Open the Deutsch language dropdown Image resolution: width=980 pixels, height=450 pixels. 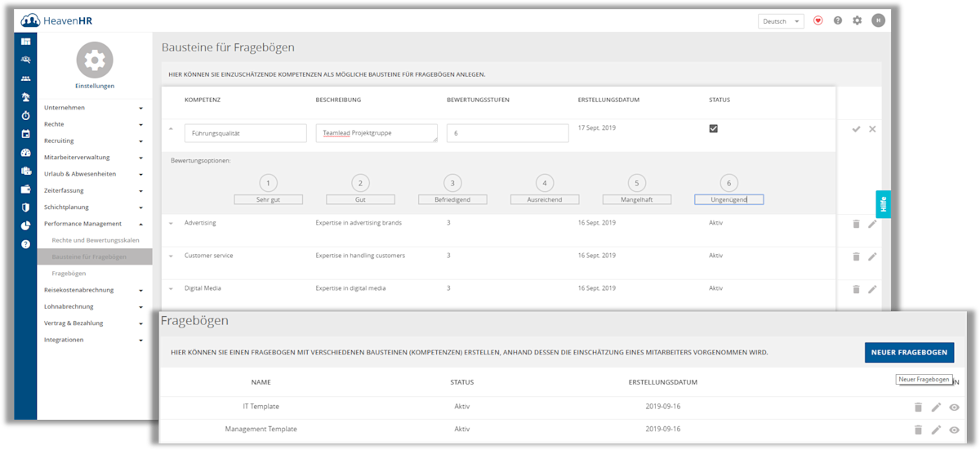781,21
